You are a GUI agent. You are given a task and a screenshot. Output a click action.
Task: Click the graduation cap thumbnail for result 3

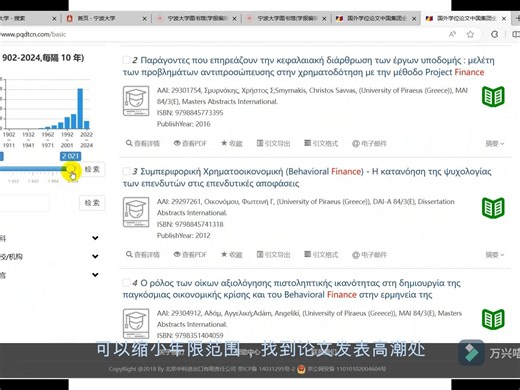pyautogui.click(x=136, y=212)
